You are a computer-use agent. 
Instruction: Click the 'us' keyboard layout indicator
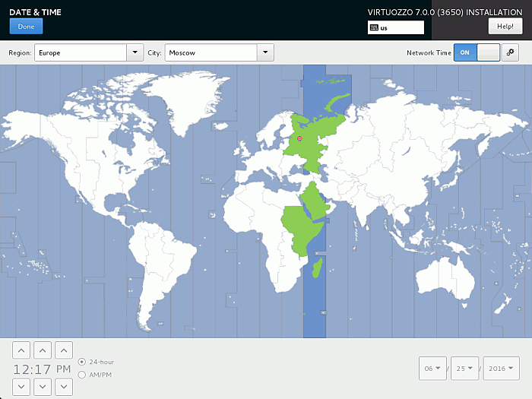(395, 27)
